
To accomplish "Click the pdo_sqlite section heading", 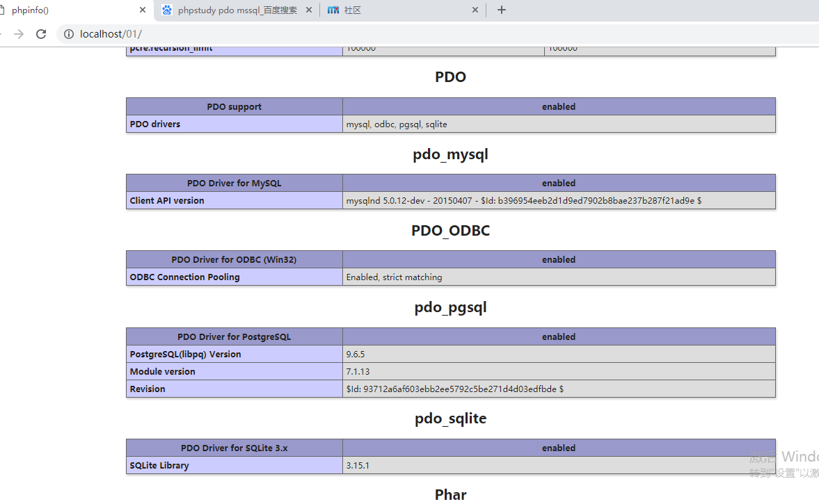I will tap(450, 419).
